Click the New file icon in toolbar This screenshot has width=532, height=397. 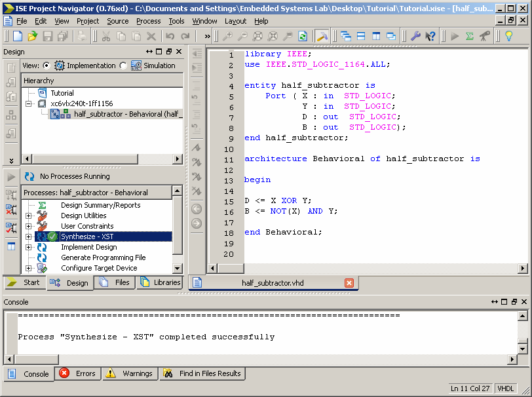(x=18, y=37)
